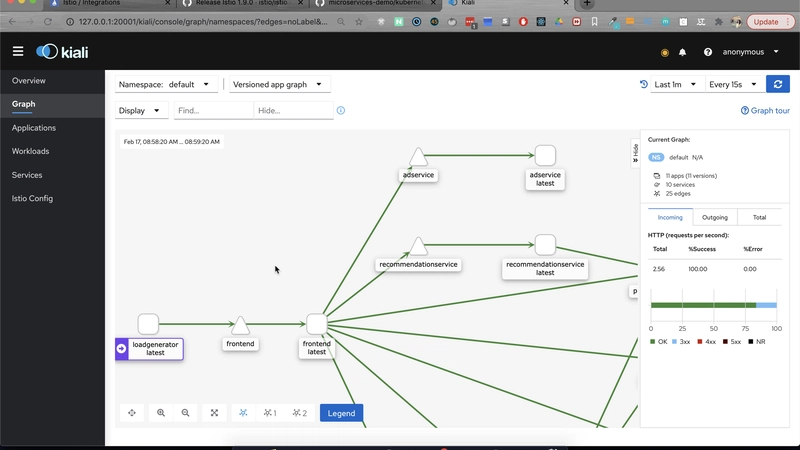Click the zoom in magnifier icon
The image size is (800, 450).
(x=161, y=412)
